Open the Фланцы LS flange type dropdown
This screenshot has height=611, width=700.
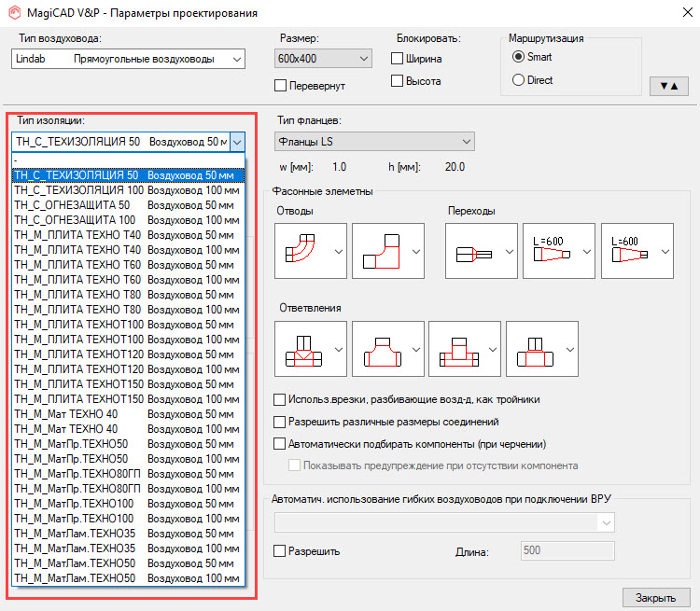pos(374,142)
